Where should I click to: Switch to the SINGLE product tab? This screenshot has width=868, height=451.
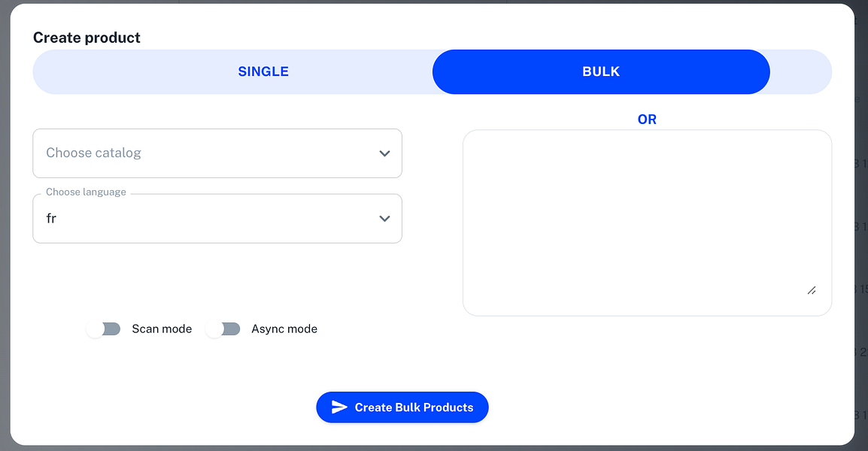point(263,71)
